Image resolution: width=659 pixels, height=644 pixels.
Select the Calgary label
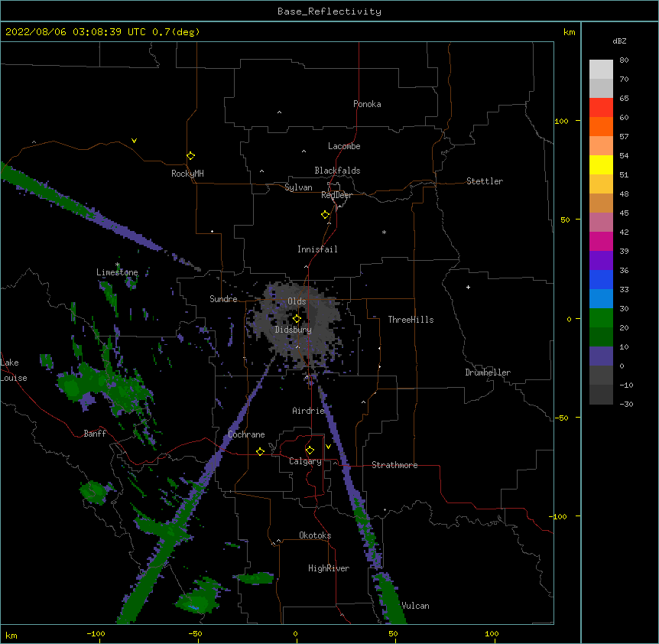(x=306, y=461)
